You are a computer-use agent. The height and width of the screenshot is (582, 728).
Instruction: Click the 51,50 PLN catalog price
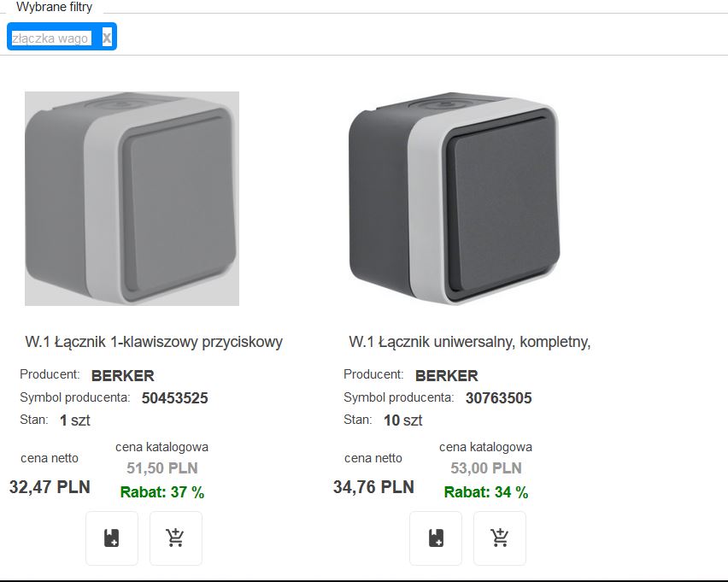coord(162,468)
